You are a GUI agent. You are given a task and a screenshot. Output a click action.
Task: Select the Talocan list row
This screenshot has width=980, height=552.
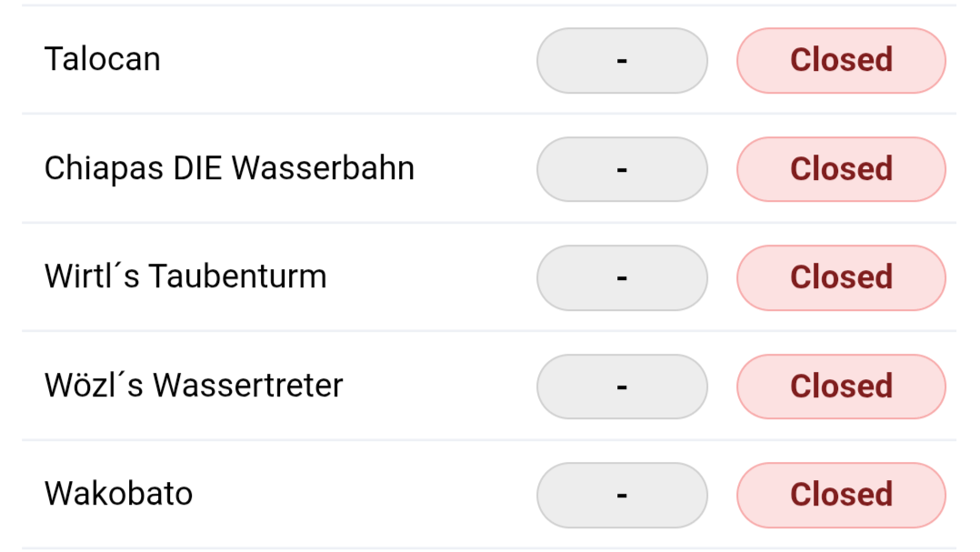489,60
